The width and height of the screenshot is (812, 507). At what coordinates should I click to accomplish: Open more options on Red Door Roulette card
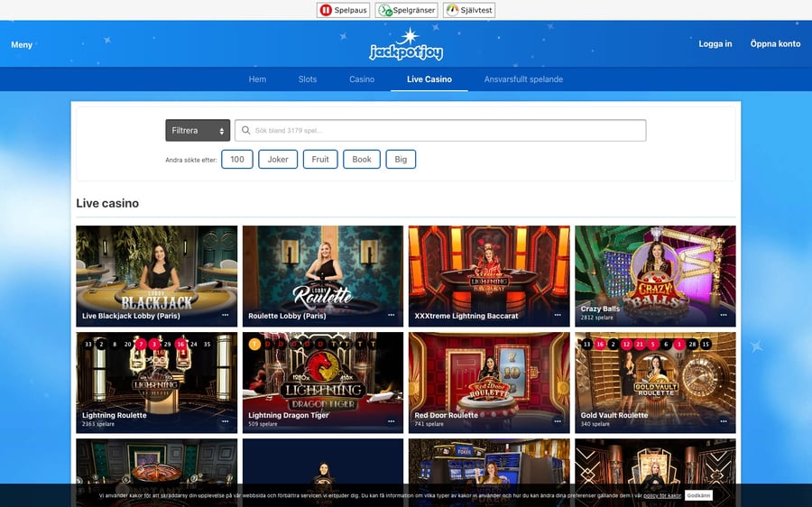558,421
